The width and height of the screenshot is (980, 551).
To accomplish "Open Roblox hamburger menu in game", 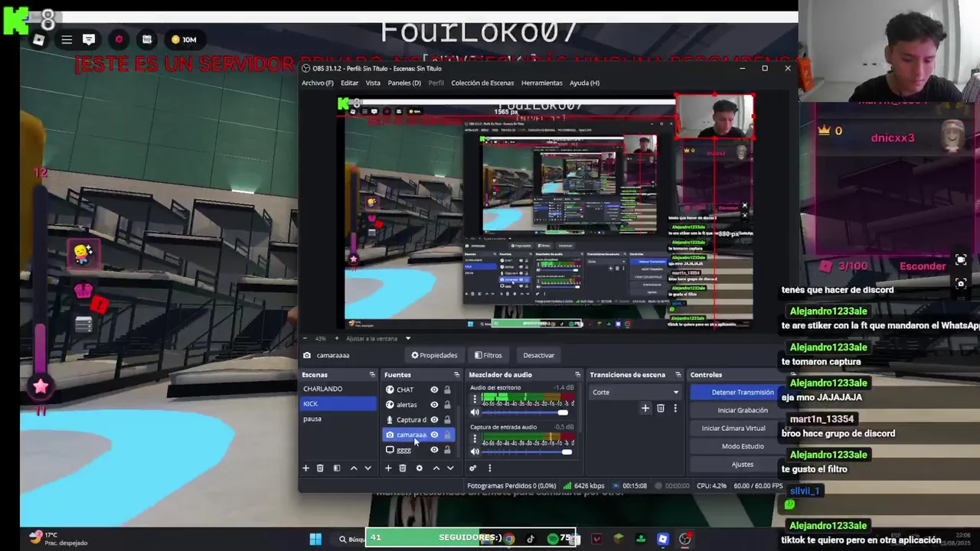I will [x=67, y=40].
